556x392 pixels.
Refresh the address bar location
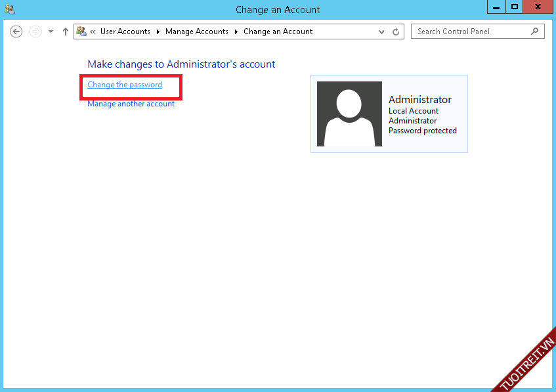396,32
